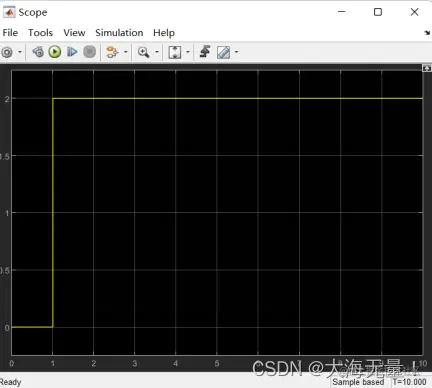
Task: Click the Scale Axes Limits icon
Action: (175, 52)
